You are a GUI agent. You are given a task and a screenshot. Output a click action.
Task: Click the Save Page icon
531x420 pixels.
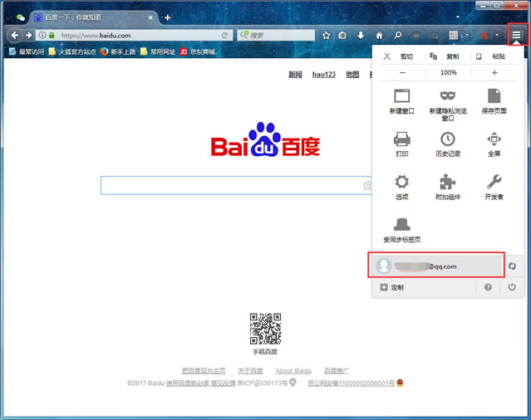coord(494,96)
